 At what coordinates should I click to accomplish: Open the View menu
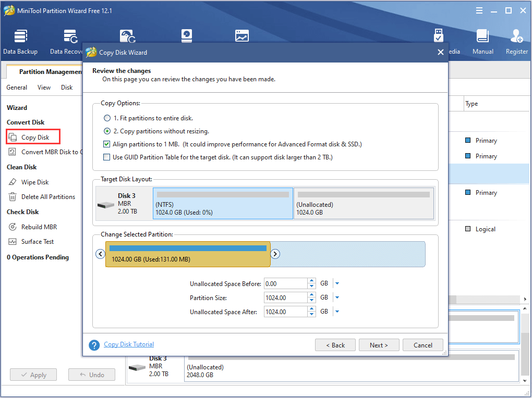click(44, 88)
